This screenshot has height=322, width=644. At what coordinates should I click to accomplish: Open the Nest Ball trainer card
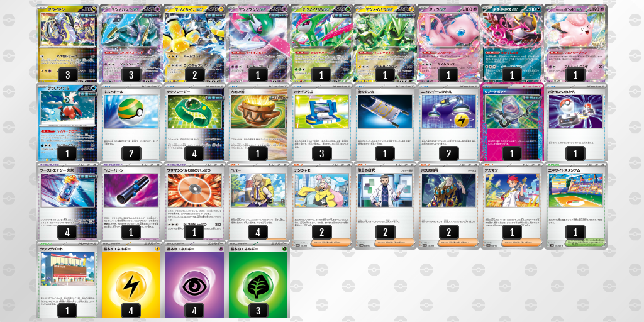click(131, 122)
